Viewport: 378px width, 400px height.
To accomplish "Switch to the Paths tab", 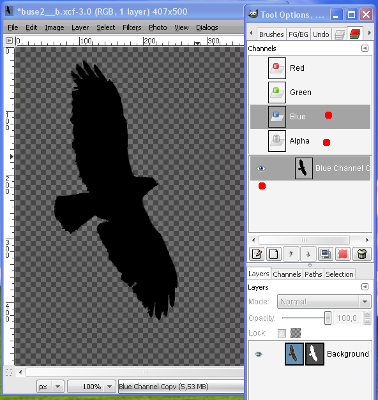I will tap(313, 274).
